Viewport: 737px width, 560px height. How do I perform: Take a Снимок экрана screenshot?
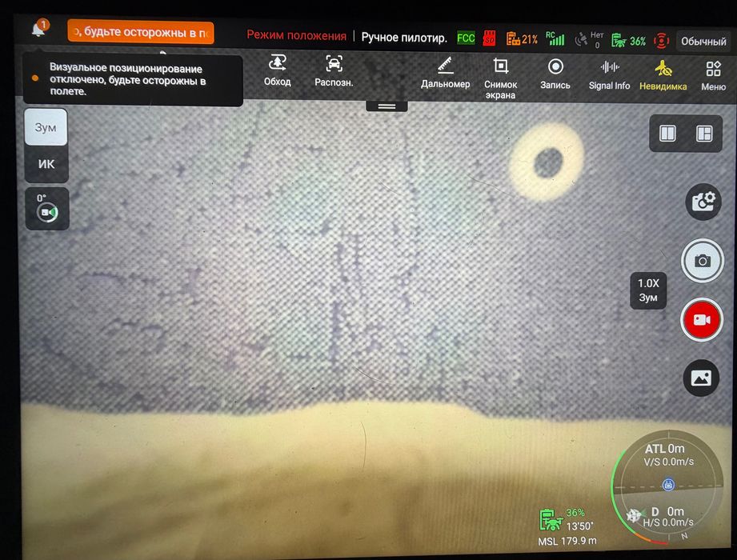[x=501, y=78]
